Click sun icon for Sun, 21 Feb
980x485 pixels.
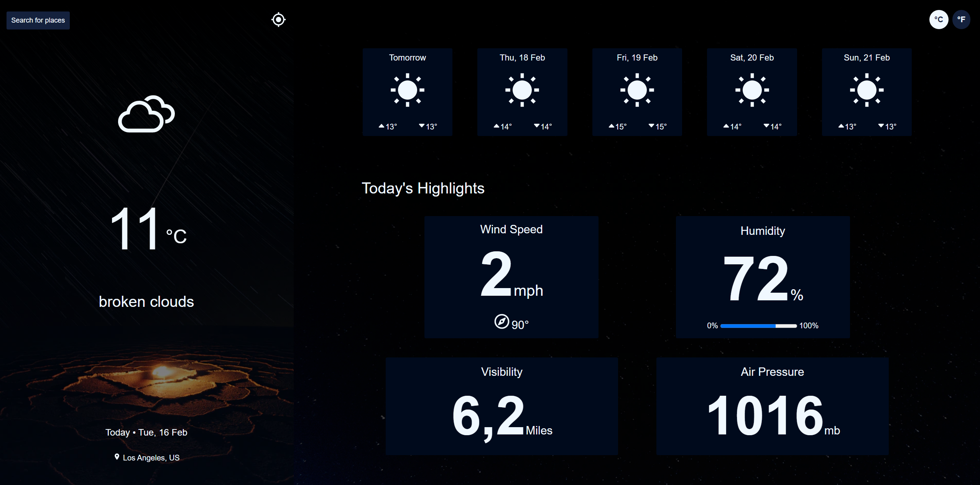click(x=867, y=90)
